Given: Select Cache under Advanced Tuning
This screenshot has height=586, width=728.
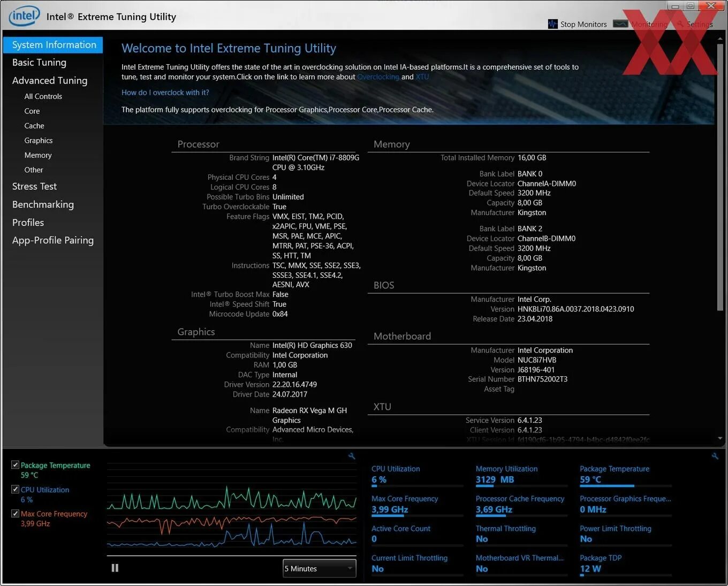Looking at the screenshot, I should (34, 126).
